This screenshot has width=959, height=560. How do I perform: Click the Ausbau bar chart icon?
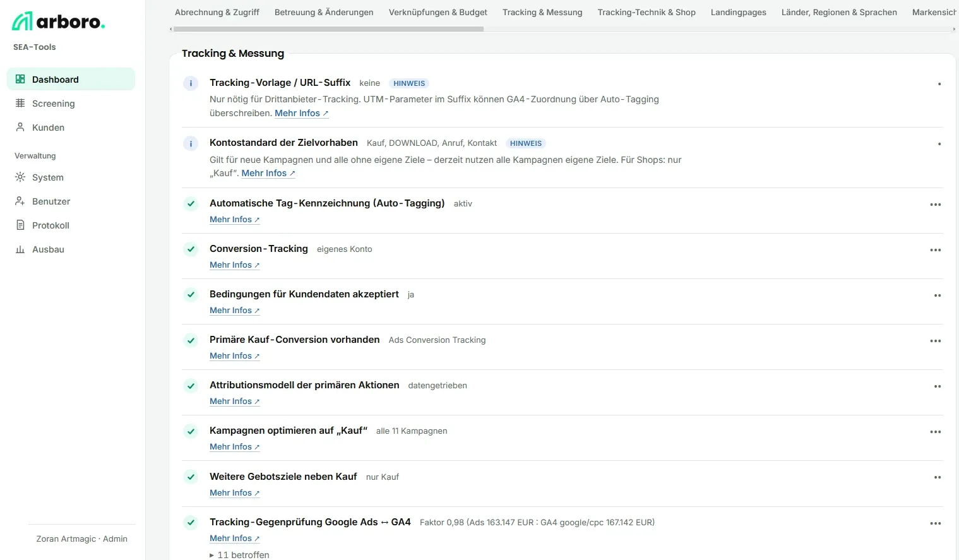pyautogui.click(x=20, y=249)
